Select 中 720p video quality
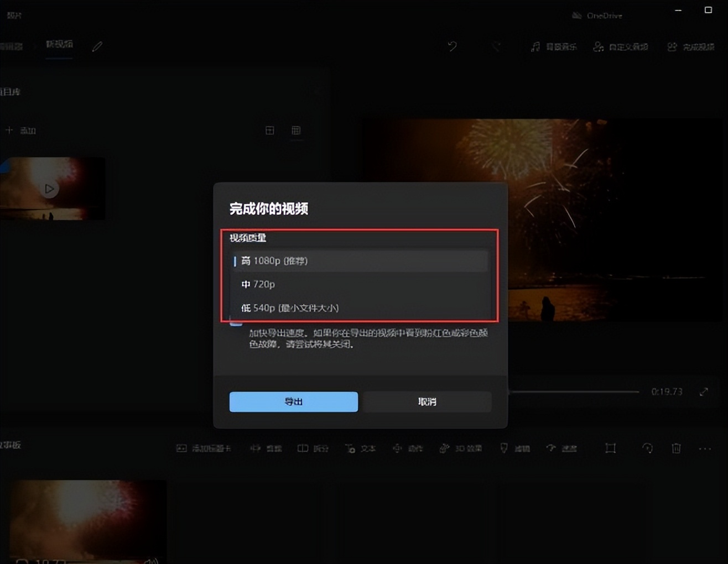The width and height of the screenshot is (728, 564). [x=360, y=284]
